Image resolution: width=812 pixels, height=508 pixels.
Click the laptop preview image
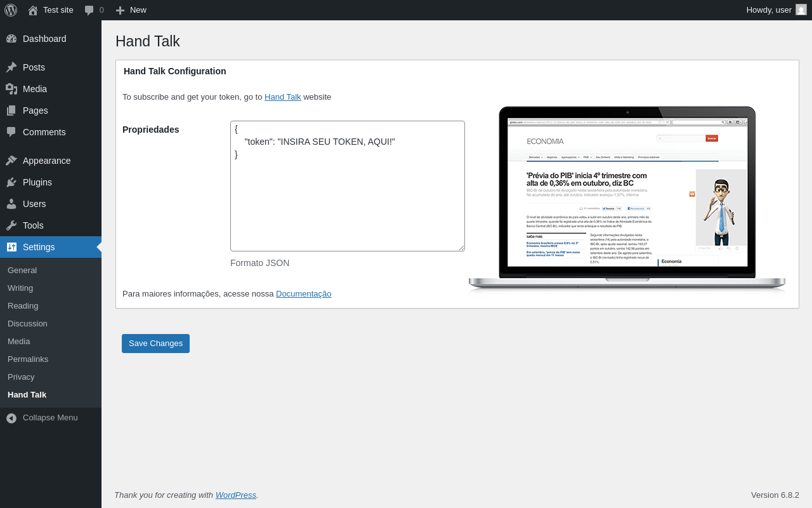pyautogui.click(x=627, y=200)
